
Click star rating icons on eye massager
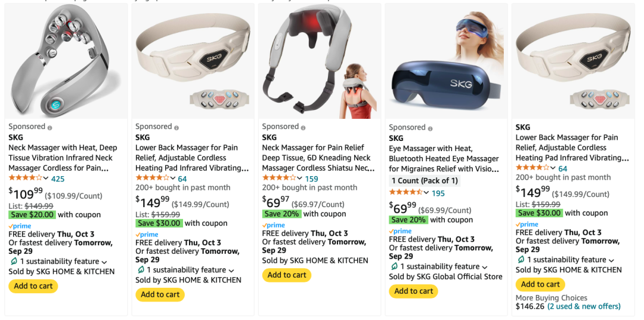pos(406,192)
